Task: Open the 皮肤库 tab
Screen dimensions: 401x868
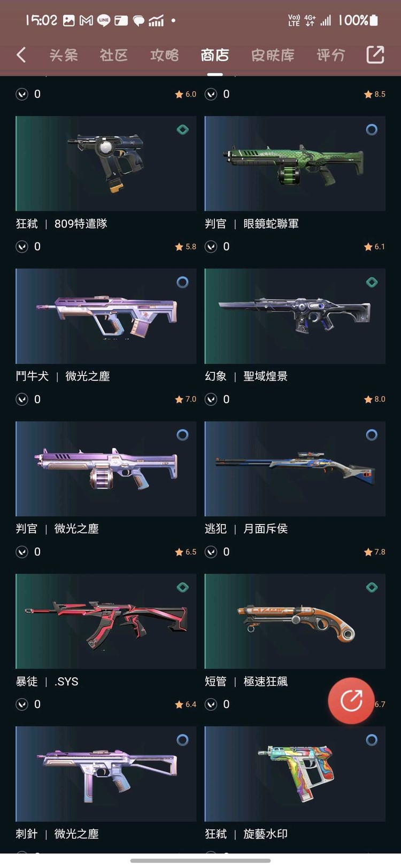Action: tap(273, 55)
